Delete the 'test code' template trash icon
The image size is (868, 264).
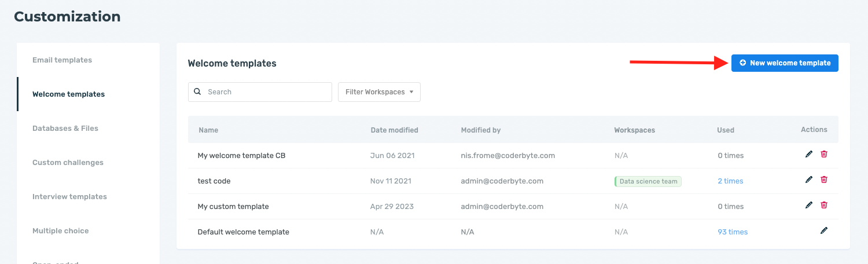824,179
